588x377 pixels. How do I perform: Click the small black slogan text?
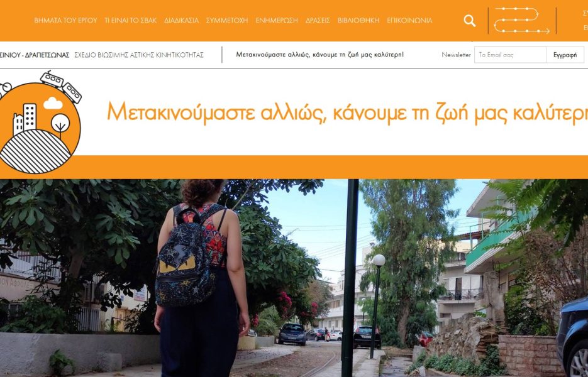(320, 55)
